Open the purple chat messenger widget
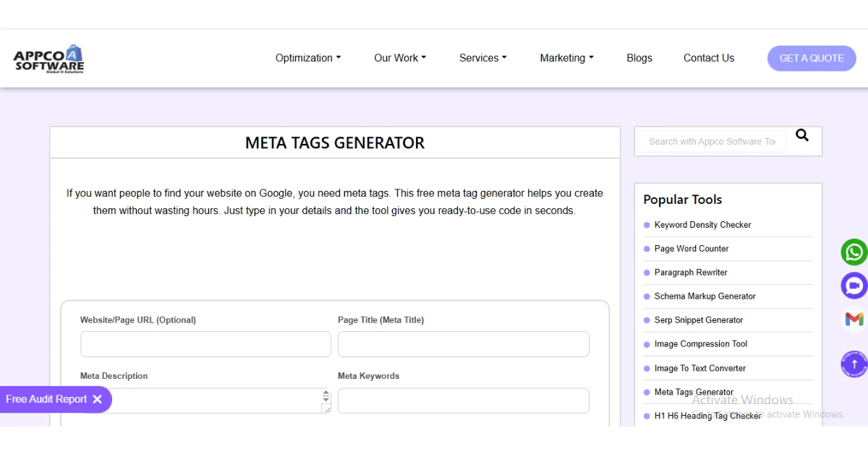Screen dimensions: 868x454 [854, 286]
